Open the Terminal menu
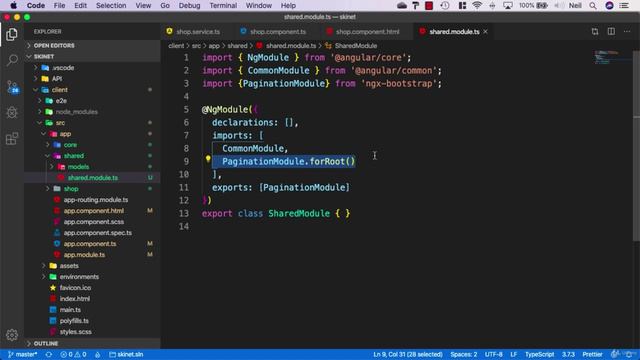Image resolution: width=640 pixels, height=360 pixels. coord(223,5)
